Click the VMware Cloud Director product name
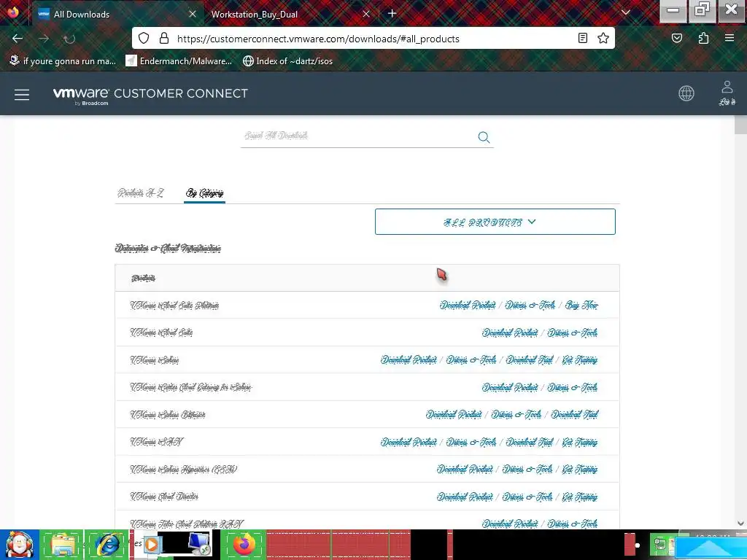 tap(164, 497)
